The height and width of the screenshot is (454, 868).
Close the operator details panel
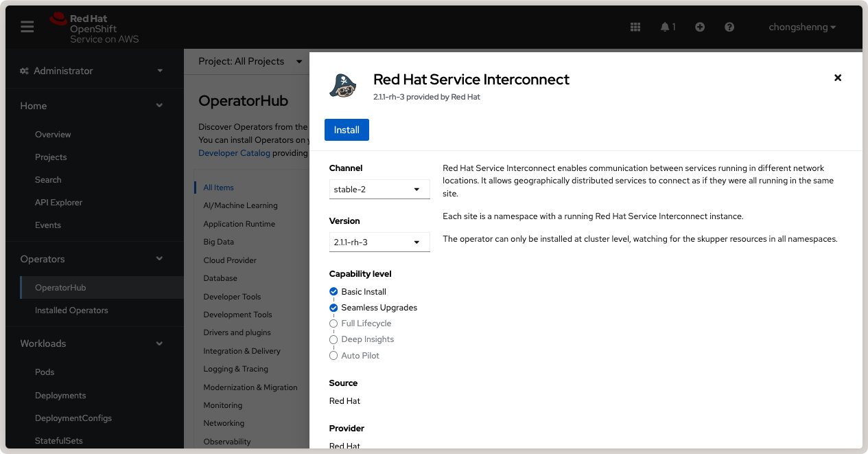[838, 78]
